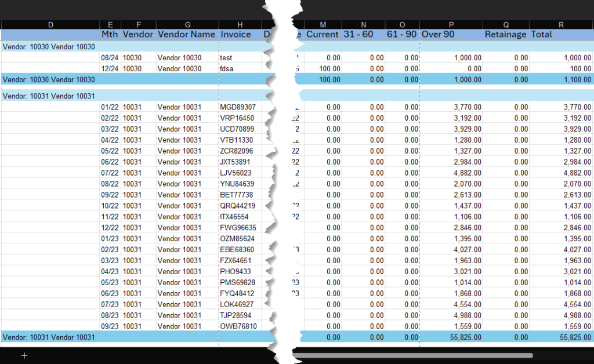Click the "Invoice" header cell

pyautogui.click(x=240, y=34)
